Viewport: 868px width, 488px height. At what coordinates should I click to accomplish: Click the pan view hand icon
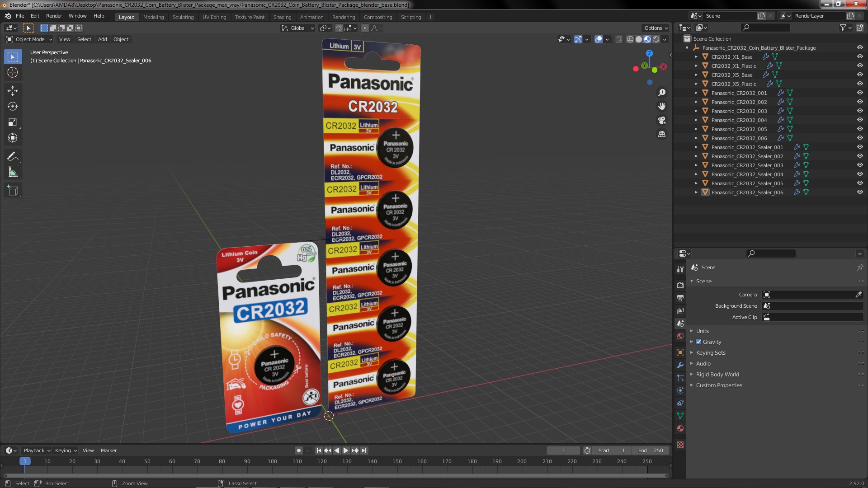(662, 106)
